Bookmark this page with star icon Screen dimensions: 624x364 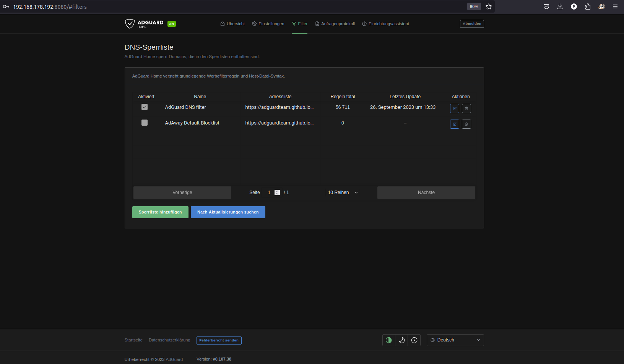pos(488,6)
